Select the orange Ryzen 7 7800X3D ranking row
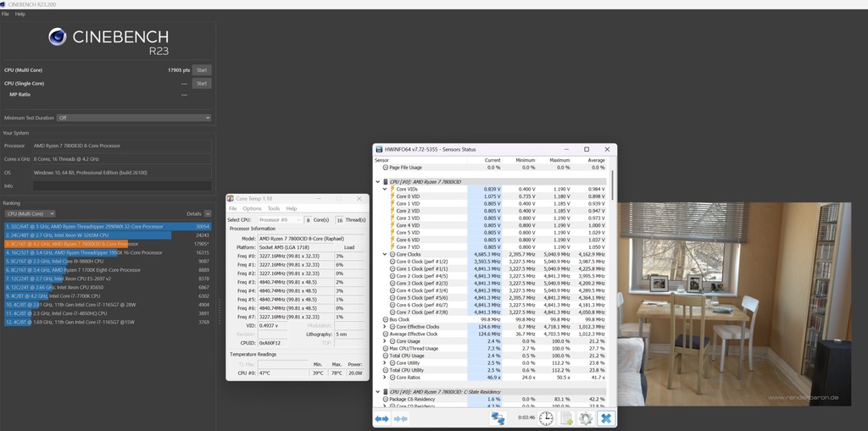Image resolution: width=868 pixels, height=431 pixels. [108, 244]
